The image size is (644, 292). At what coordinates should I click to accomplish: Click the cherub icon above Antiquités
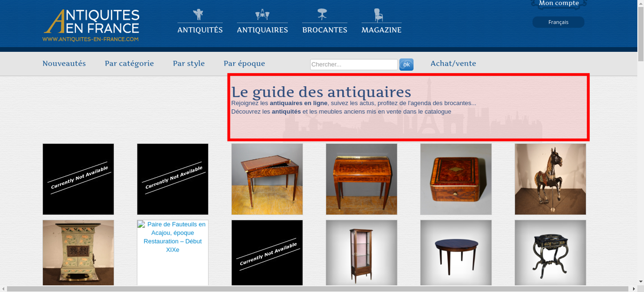coord(198,14)
